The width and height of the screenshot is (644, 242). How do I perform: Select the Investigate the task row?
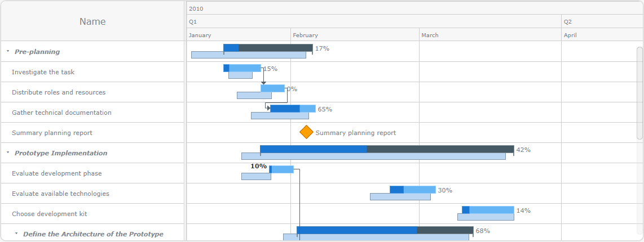point(43,72)
